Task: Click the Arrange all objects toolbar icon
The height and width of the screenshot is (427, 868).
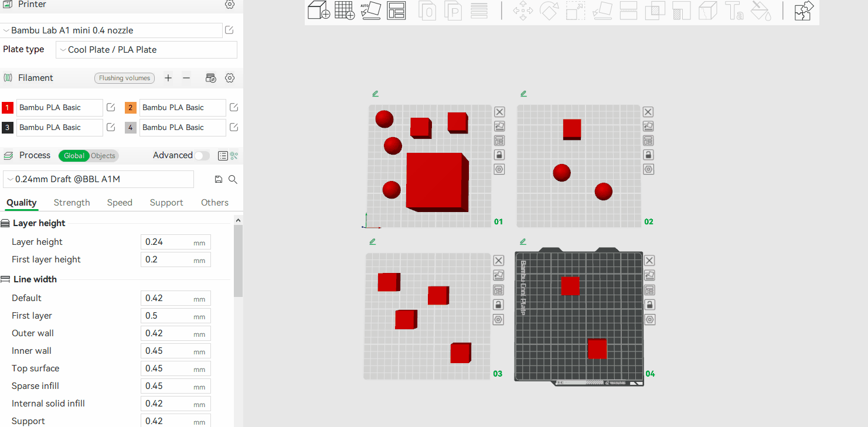Action: click(397, 11)
